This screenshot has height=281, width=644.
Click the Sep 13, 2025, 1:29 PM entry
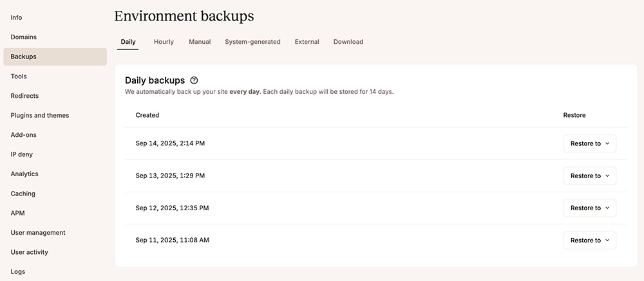coord(170,176)
